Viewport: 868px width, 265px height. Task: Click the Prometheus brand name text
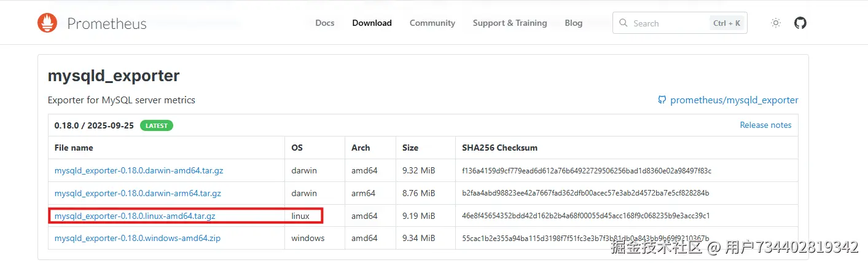[x=107, y=24]
